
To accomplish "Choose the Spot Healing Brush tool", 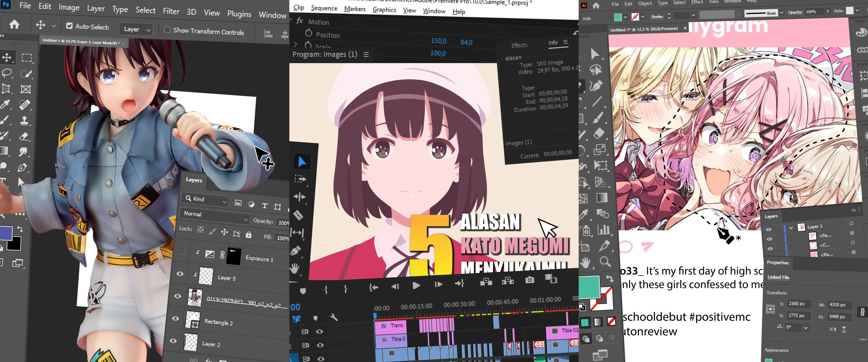I will (25, 105).
